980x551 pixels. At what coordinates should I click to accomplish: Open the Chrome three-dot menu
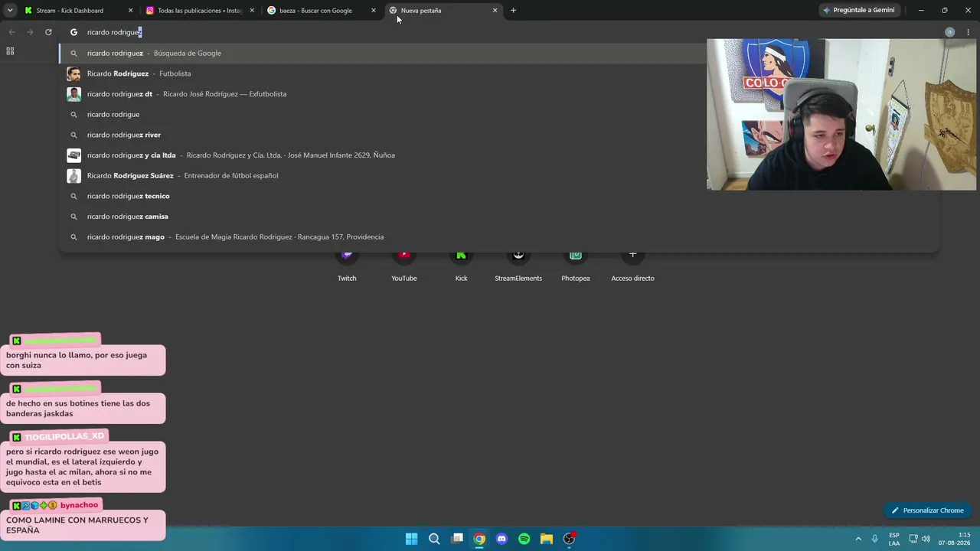tap(969, 32)
